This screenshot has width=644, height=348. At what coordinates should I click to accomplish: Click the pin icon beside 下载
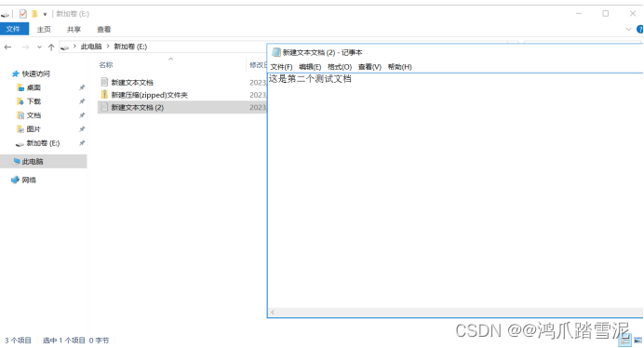(82, 101)
